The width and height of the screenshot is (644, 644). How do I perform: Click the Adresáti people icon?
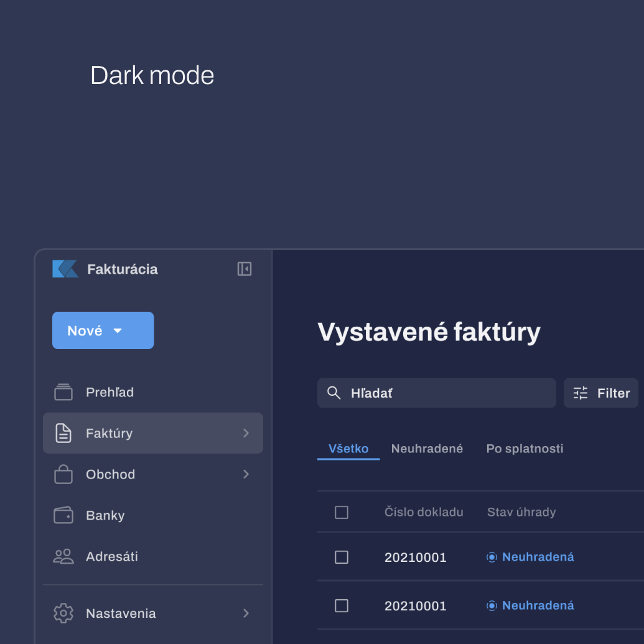tap(63, 556)
